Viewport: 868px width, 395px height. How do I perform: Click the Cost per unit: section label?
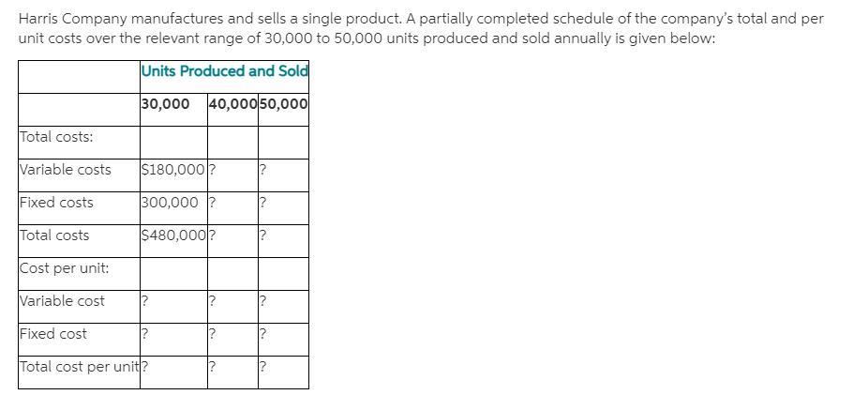[65, 268]
